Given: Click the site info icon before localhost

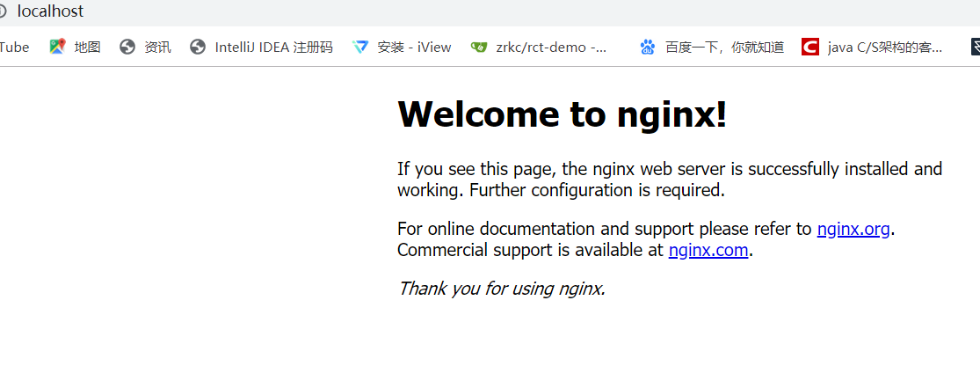Looking at the screenshot, I should [3, 11].
